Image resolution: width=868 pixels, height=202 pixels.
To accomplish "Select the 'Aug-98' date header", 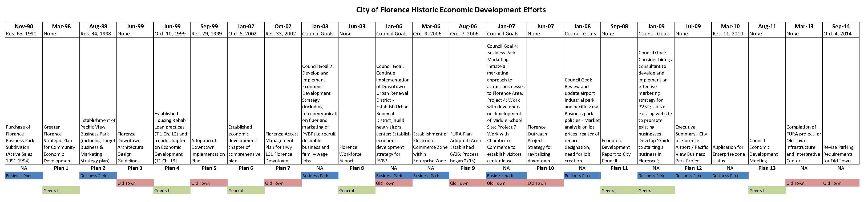I will pyautogui.click(x=98, y=26).
